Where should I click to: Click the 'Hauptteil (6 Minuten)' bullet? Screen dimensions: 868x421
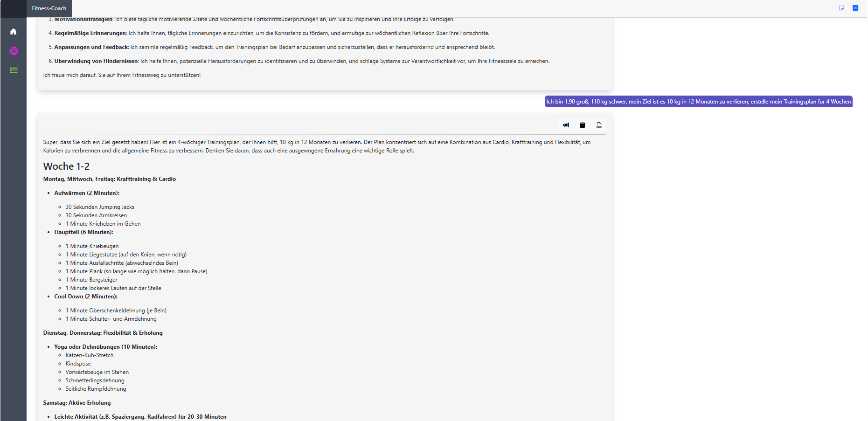(83, 232)
